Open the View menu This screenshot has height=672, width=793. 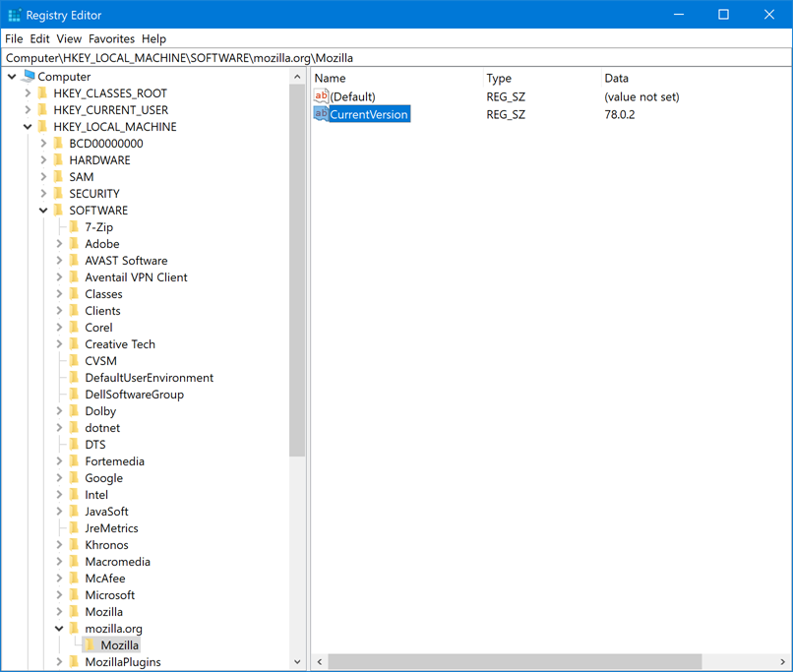[x=69, y=38]
